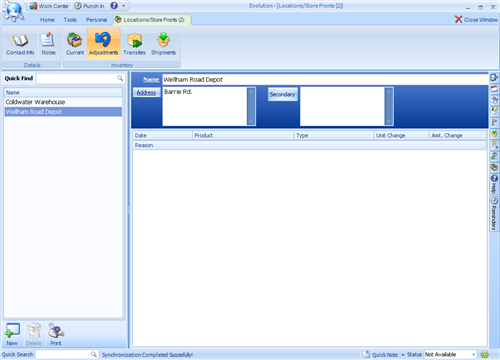Sort adjustments by Type column
This screenshot has height=360, width=500.
pyautogui.click(x=334, y=135)
